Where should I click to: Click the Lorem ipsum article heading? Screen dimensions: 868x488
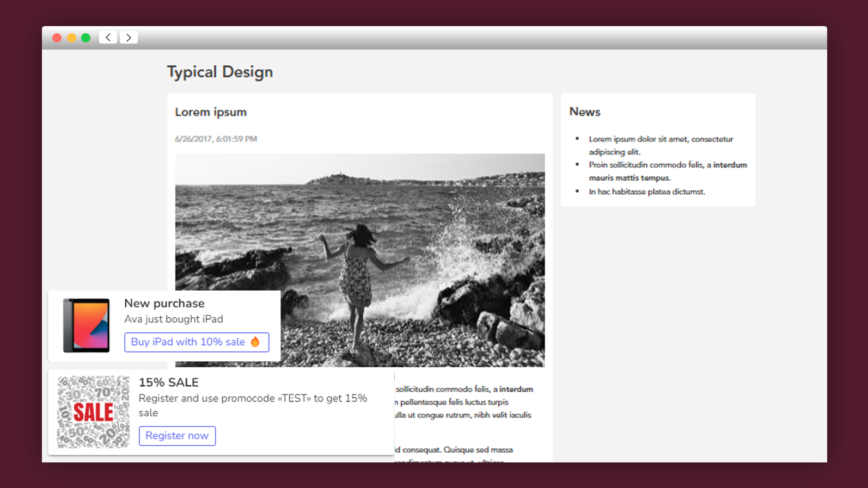tap(210, 112)
